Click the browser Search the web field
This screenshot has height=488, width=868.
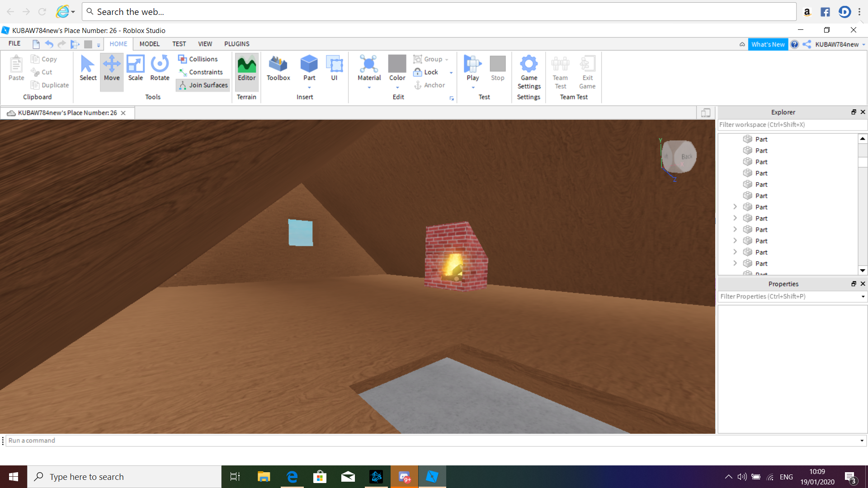[439, 12]
